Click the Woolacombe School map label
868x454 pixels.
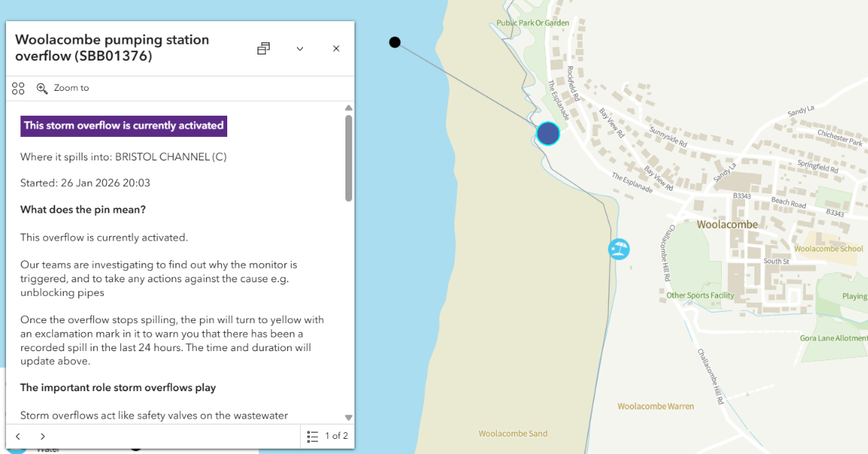(828, 249)
